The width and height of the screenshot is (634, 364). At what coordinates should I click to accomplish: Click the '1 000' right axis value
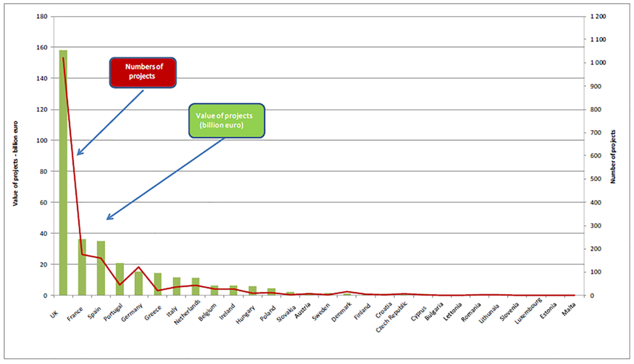[598, 63]
